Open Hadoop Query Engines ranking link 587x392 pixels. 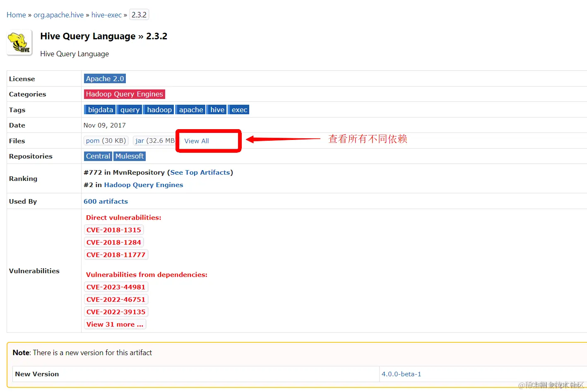[144, 185]
